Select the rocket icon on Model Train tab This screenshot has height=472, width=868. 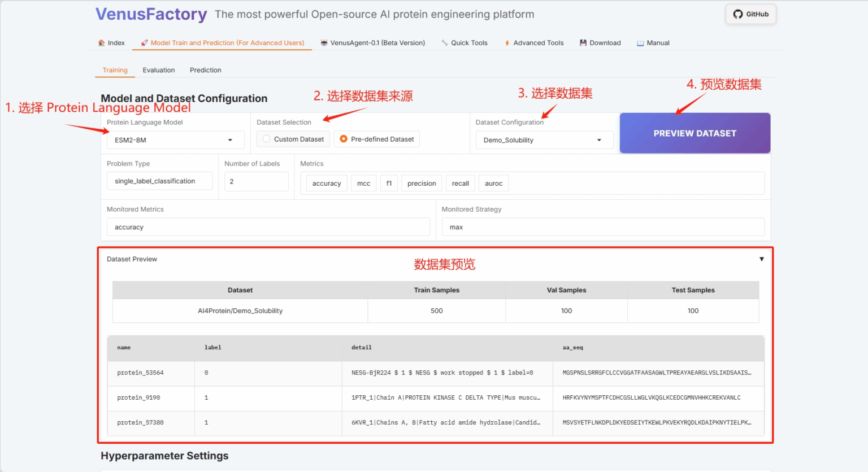tap(143, 42)
